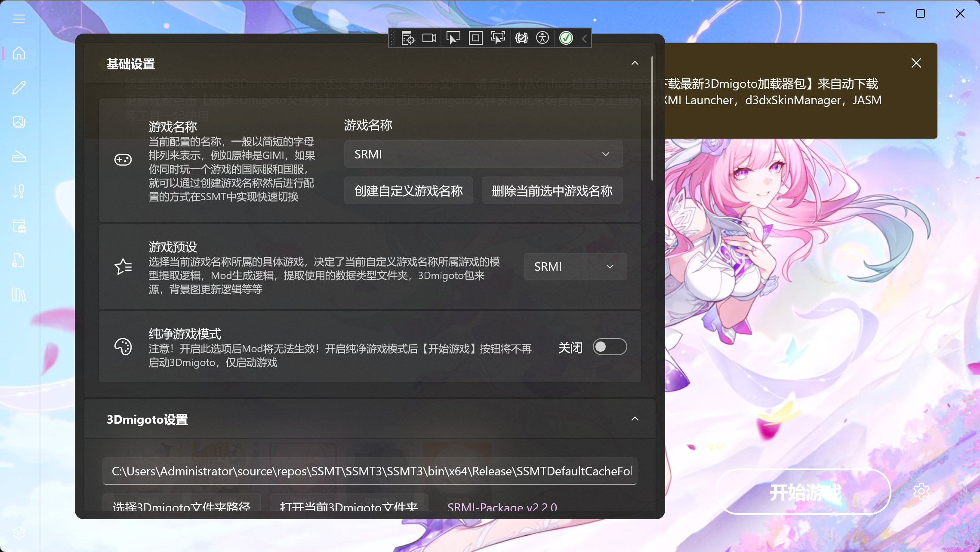Screen dimensions: 980x552
Task: Open the library sidebar page
Action: [x=19, y=295]
